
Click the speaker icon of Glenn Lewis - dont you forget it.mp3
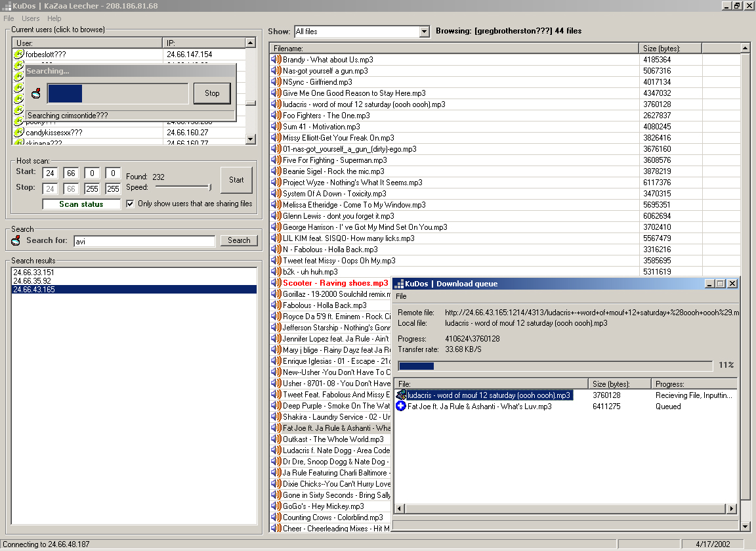pyautogui.click(x=276, y=215)
